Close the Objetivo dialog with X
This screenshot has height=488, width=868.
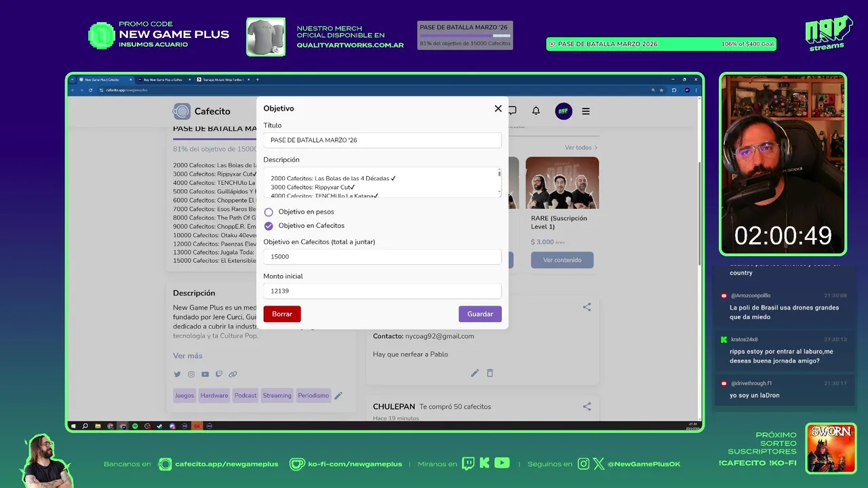pos(498,108)
